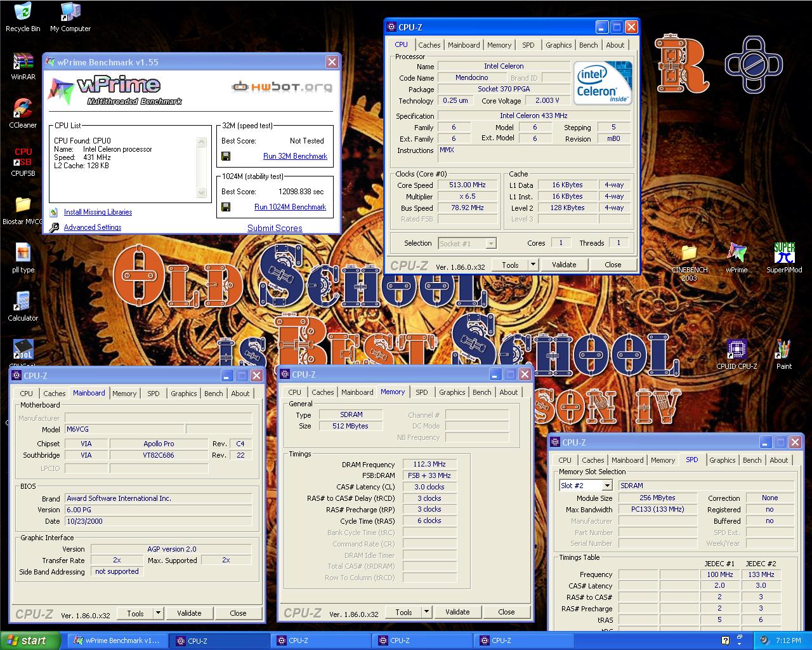Open CINEBENCH 2003 folder icon
Viewport: 812px width, 650px height.
(689, 263)
